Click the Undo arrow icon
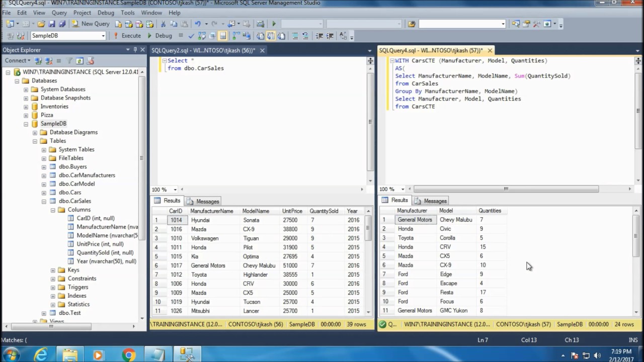Screen dimensions: 644x362 [x=198, y=24]
